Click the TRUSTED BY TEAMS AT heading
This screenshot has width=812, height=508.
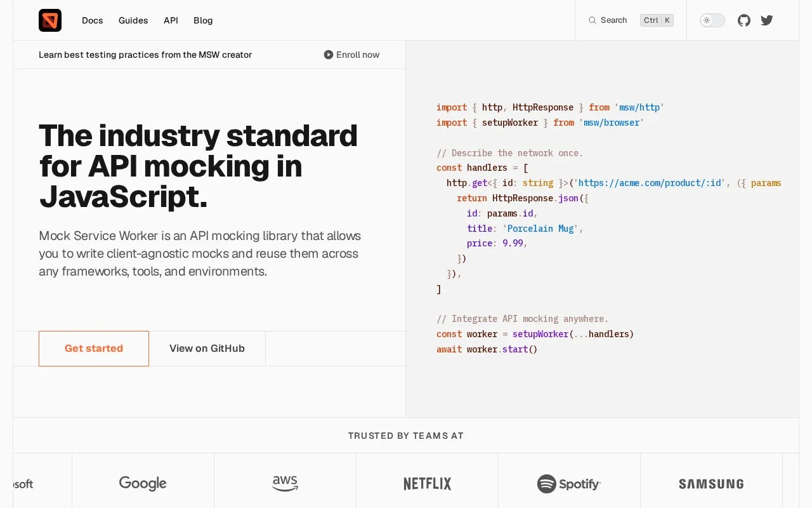click(x=406, y=436)
